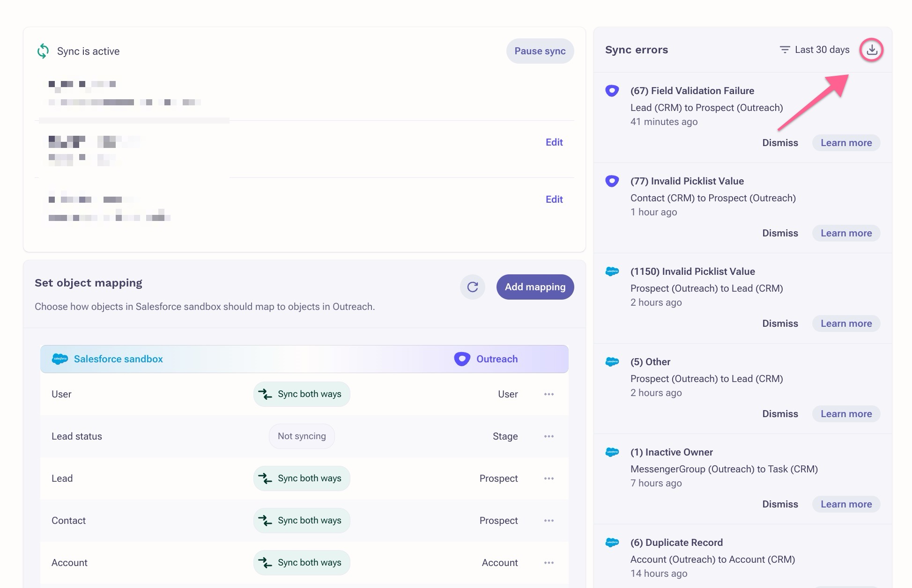Open three-dots menu for Account mapping row
The height and width of the screenshot is (588, 912).
549,563
